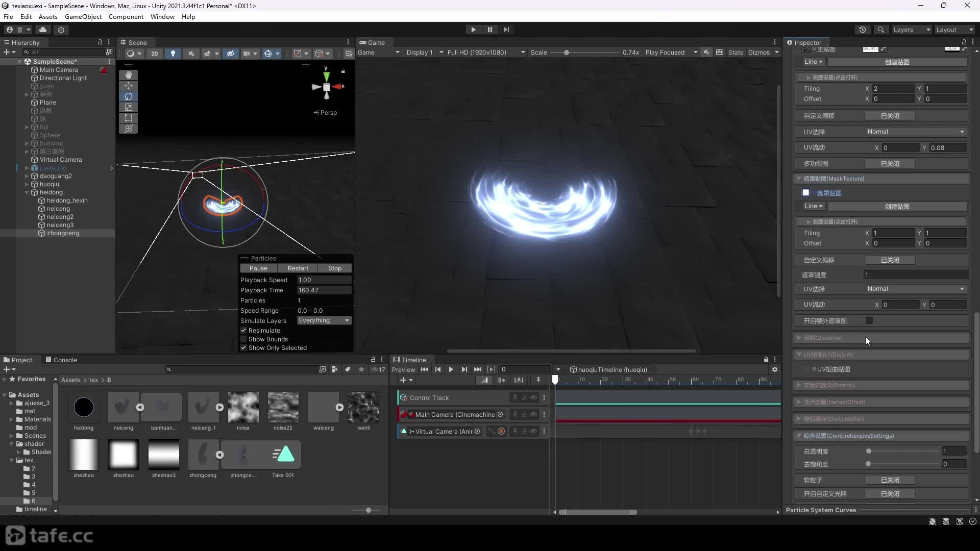Viewport: 980px width, 551px height.
Task: Toggle scene lighting bulb icon
Action: pos(173,53)
